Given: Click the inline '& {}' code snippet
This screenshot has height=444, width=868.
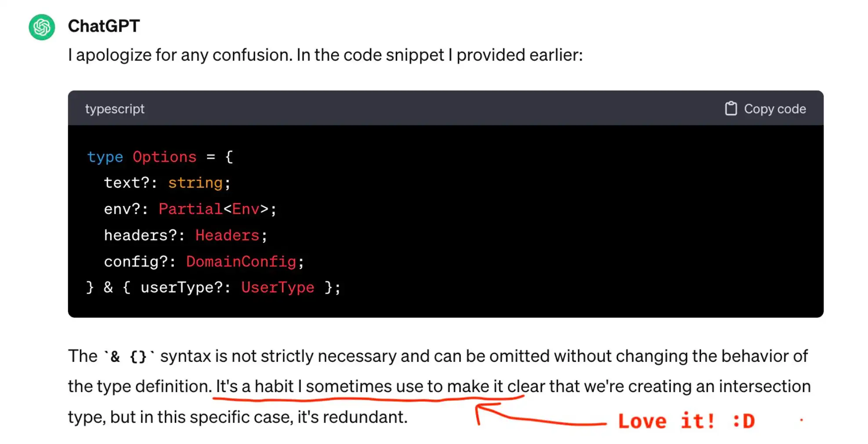Looking at the screenshot, I should click(129, 357).
